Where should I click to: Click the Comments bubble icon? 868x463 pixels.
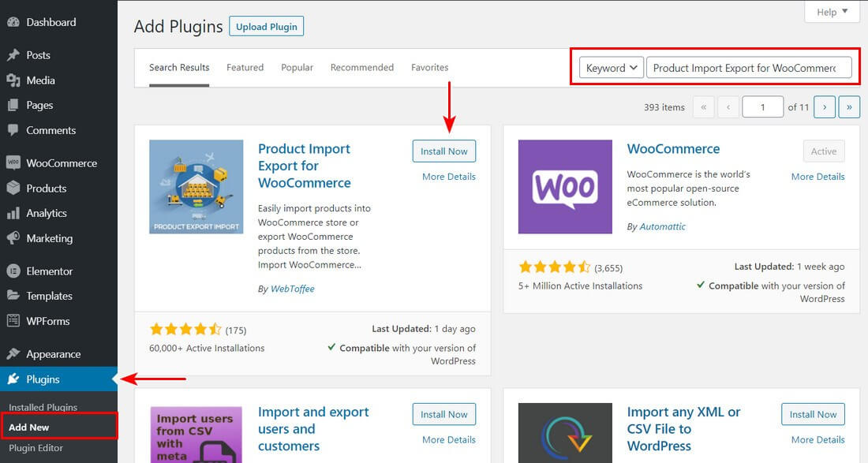point(13,131)
